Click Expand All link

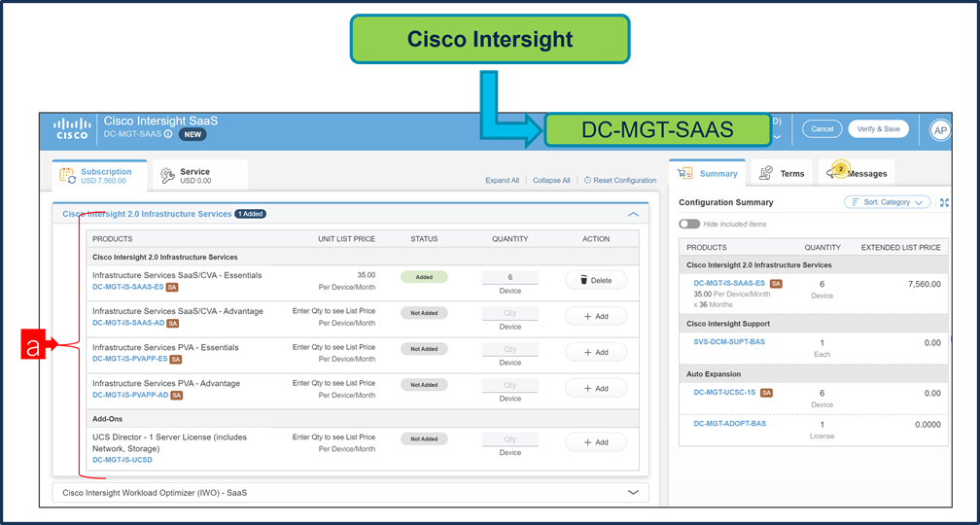coord(502,180)
